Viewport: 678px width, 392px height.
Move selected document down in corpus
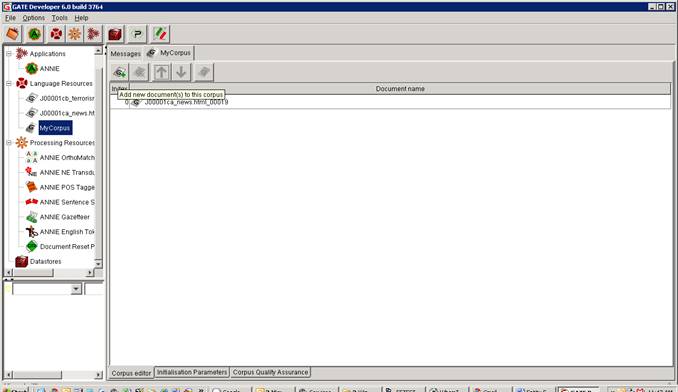[x=181, y=72]
